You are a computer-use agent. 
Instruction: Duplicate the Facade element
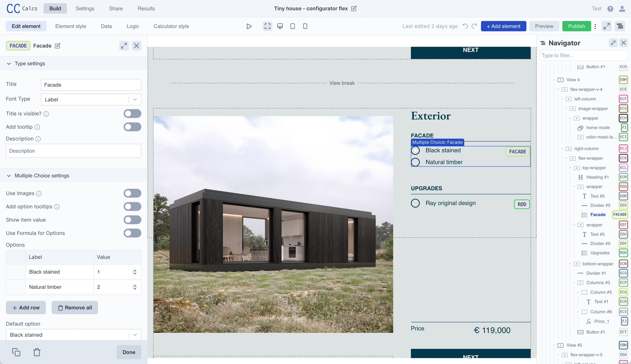16,352
